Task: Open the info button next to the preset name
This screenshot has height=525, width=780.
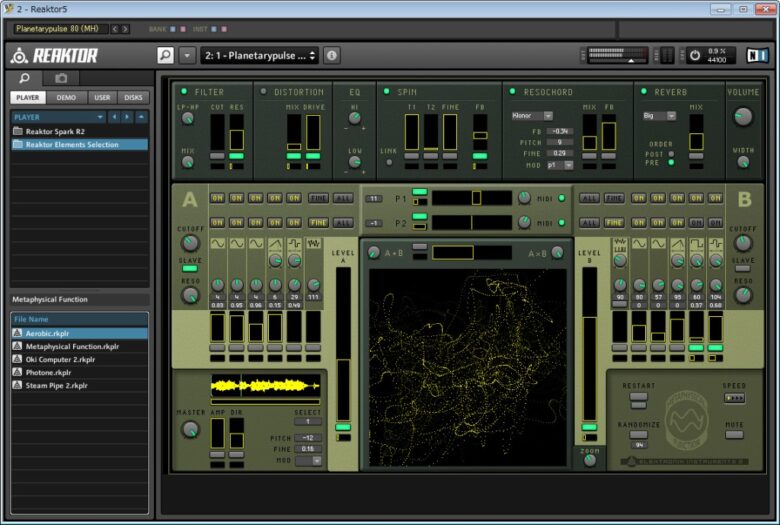Action: coord(332,55)
